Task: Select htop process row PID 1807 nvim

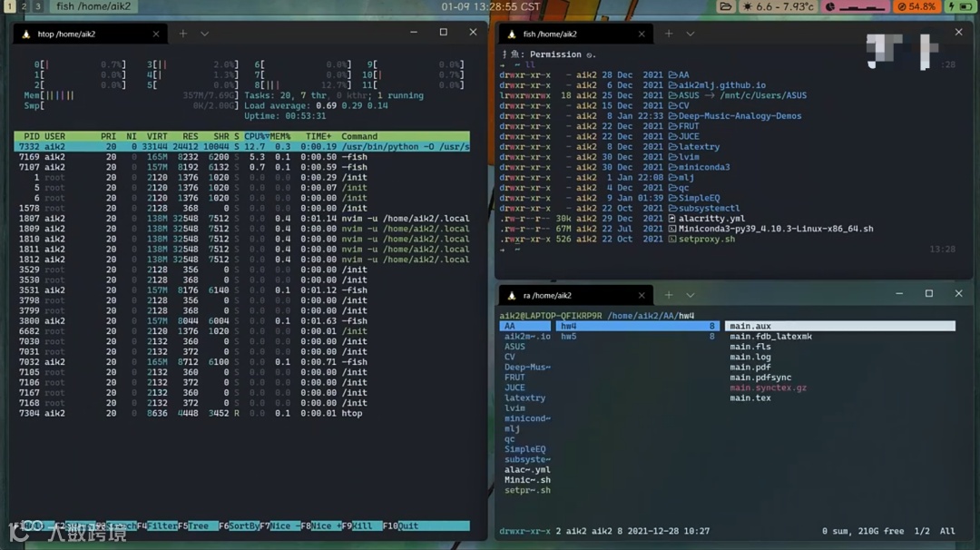Action: 242,219
